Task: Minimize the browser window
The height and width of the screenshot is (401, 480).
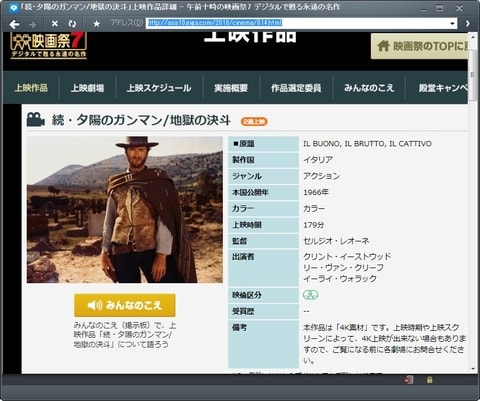Action: [423, 8]
